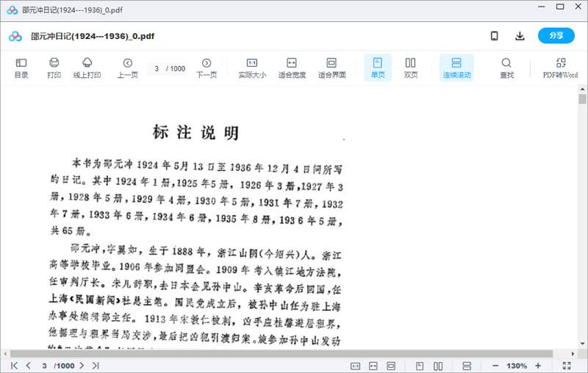Select 适合宽度 fit width
The width and height of the screenshot is (588, 373).
click(x=291, y=68)
